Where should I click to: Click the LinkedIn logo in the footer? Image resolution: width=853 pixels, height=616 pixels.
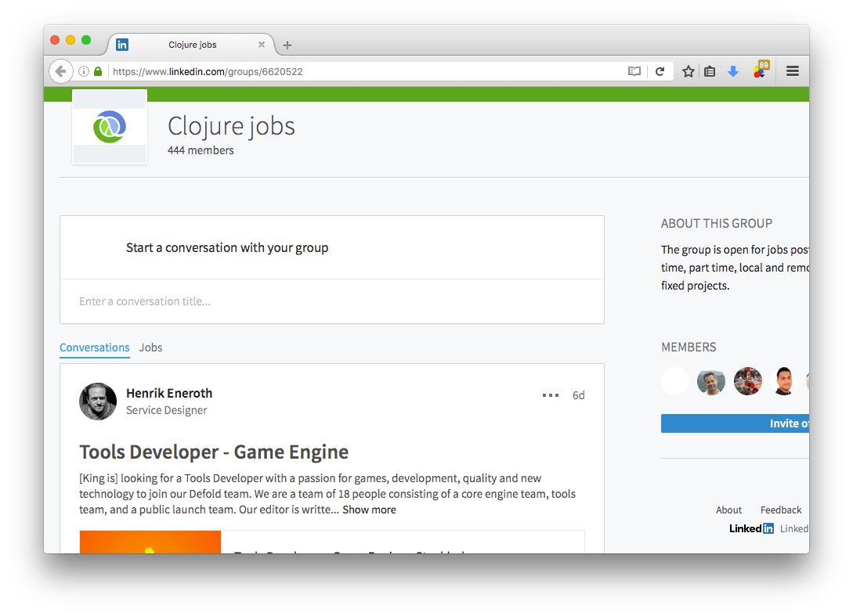[x=751, y=528]
